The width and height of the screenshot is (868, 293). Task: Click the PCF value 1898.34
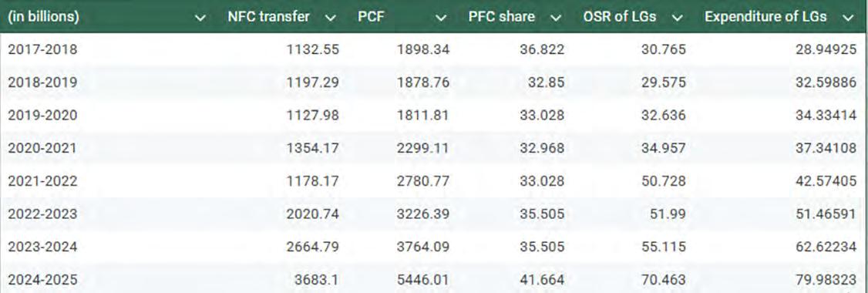tap(423, 50)
